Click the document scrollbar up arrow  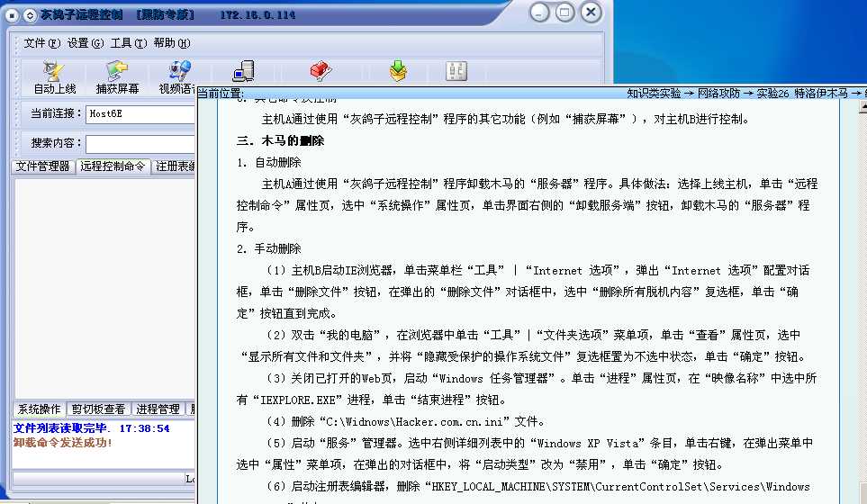(862, 108)
